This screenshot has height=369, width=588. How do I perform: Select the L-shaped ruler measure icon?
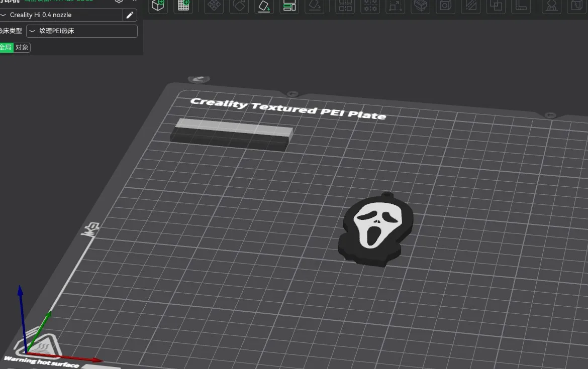[x=521, y=6]
